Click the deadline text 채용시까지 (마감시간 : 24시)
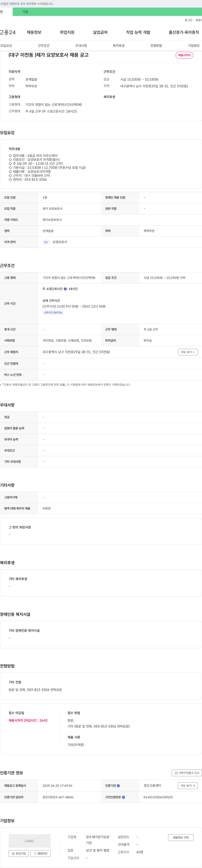The image size is (202, 868). pyautogui.click(x=28, y=720)
